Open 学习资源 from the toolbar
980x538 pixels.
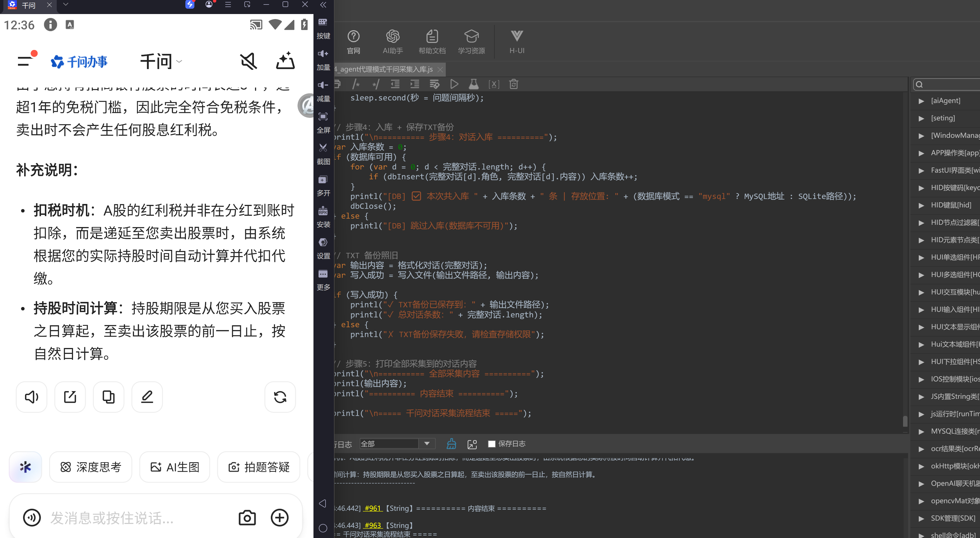click(x=471, y=42)
